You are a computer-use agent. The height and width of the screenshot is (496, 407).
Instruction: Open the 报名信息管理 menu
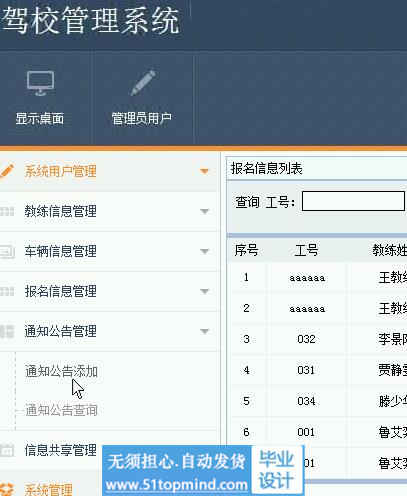61,291
